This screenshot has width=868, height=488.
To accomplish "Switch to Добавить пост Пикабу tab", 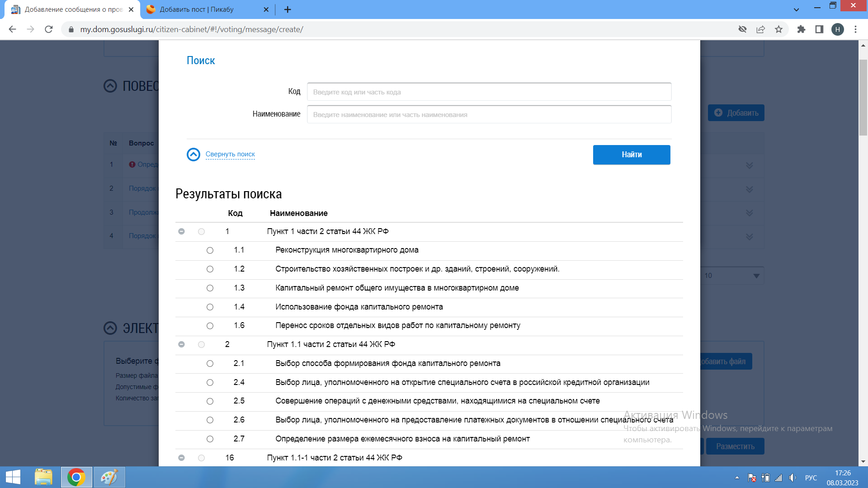I will 207,9.
